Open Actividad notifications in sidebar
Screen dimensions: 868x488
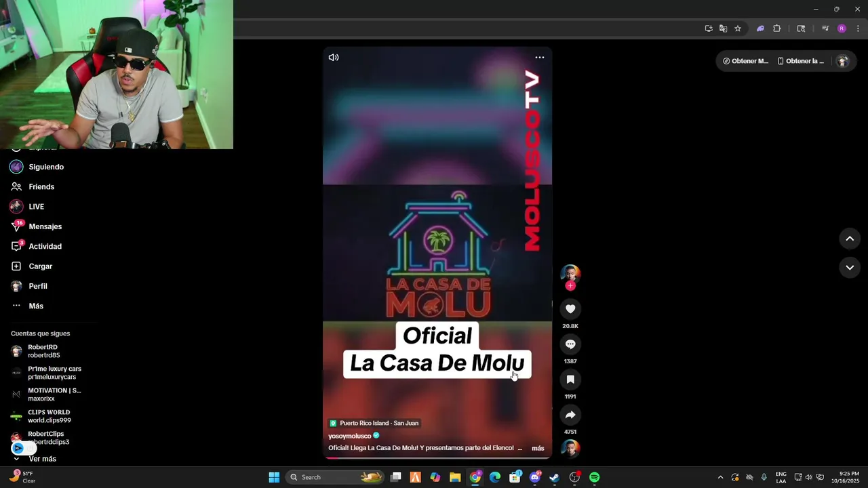point(45,247)
